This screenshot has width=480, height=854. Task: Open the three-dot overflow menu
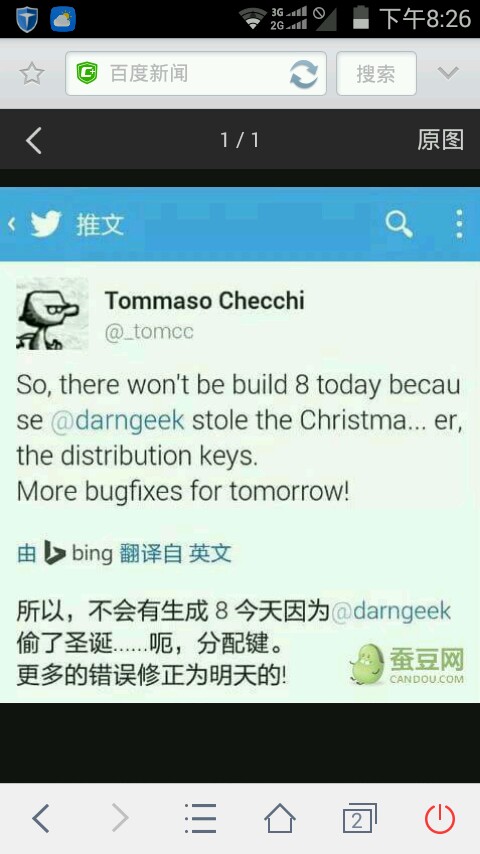459,224
